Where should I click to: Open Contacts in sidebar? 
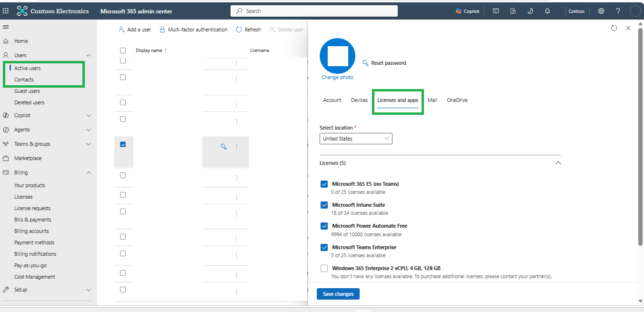[x=24, y=80]
